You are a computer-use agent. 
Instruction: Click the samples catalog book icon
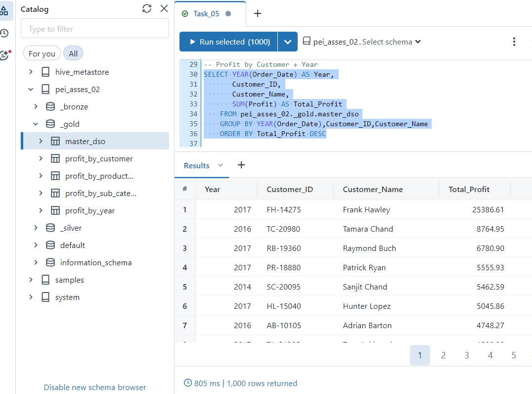tap(45, 280)
